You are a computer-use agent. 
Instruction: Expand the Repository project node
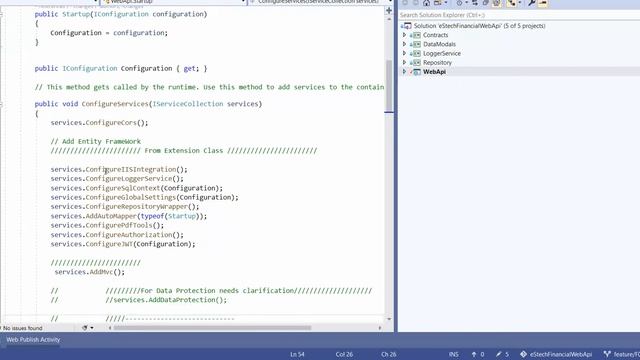[404, 62]
